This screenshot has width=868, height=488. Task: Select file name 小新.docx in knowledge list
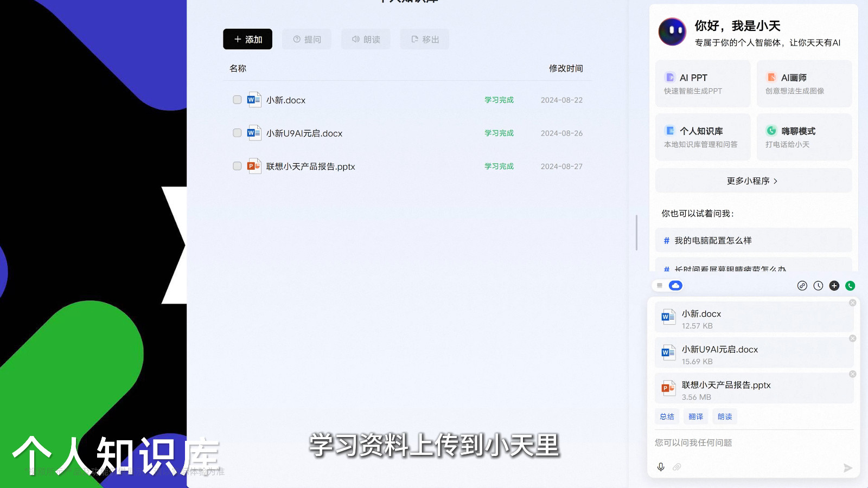click(x=286, y=100)
